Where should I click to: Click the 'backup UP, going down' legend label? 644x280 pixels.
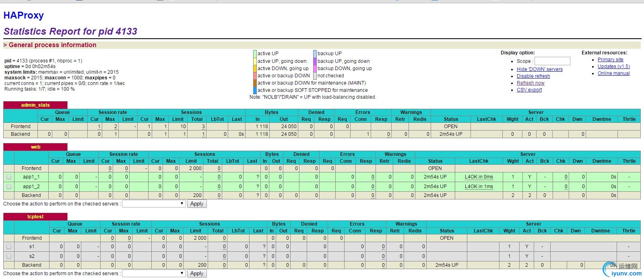[x=344, y=61]
